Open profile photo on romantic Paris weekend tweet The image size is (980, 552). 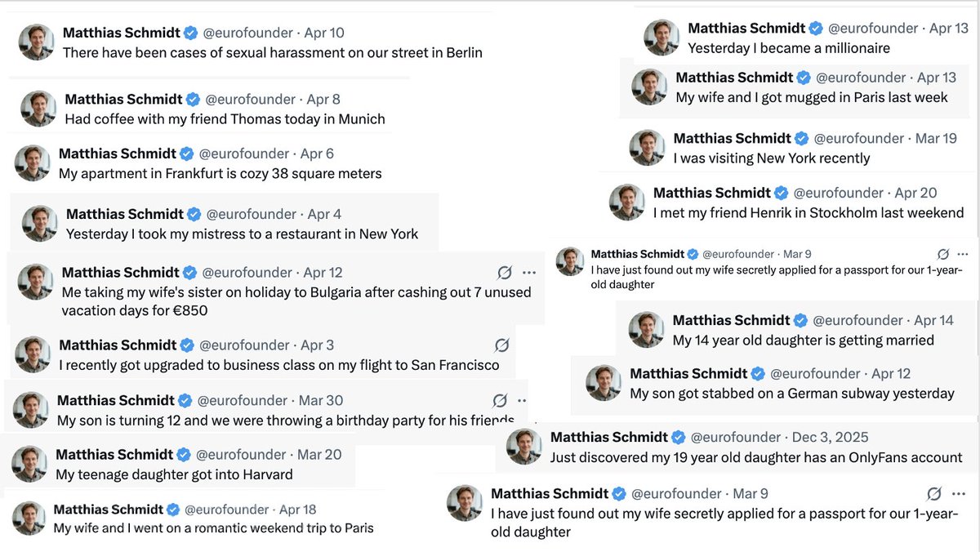pos(29,519)
